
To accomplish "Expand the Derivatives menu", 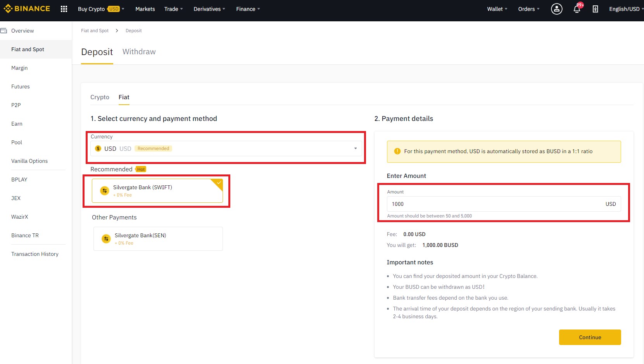I will click(x=209, y=9).
